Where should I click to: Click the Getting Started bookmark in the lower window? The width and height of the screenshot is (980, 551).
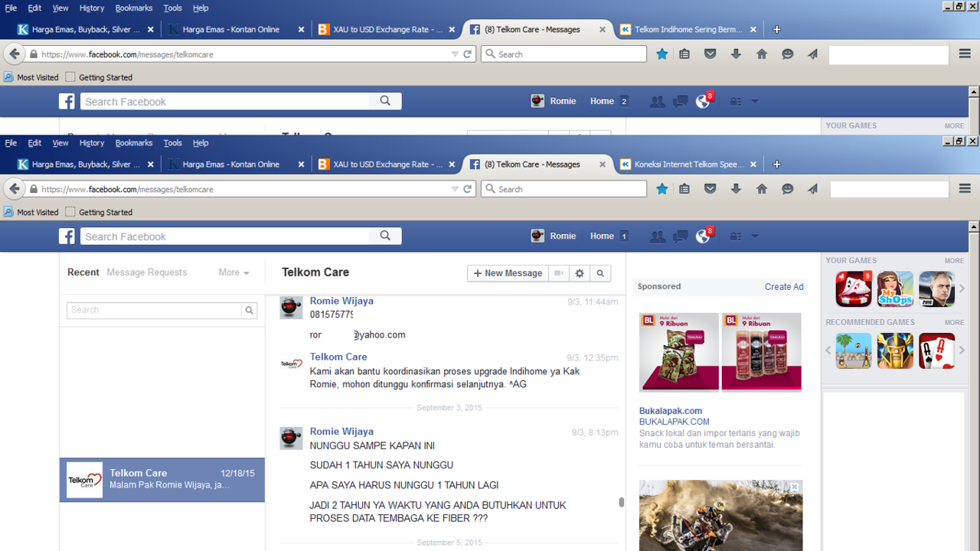99,212
